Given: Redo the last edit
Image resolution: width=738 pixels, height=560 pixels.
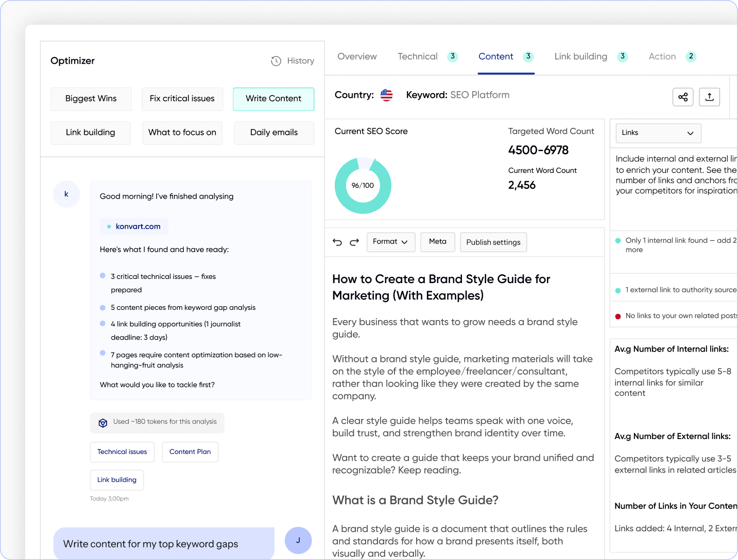Looking at the screenshot, I should pos(354,242).
